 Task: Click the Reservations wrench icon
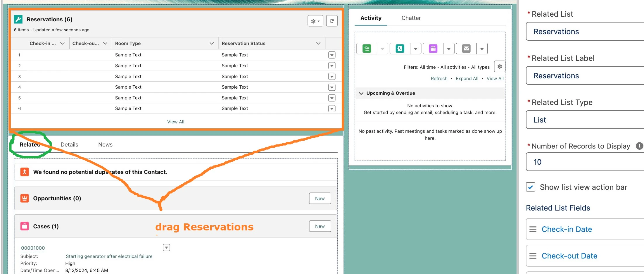pos(18,19)
